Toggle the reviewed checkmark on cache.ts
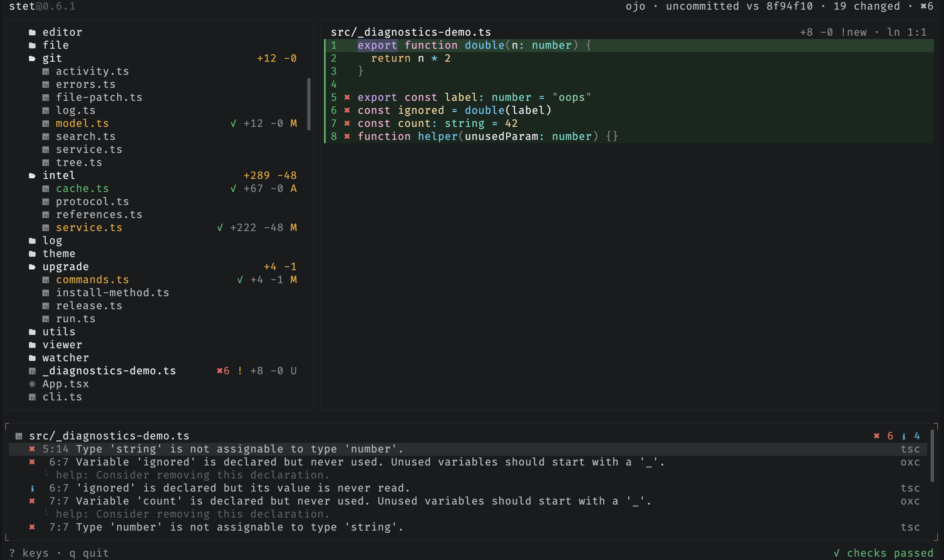This screenshot has height=560, width=944. click(x=233, y=188)
